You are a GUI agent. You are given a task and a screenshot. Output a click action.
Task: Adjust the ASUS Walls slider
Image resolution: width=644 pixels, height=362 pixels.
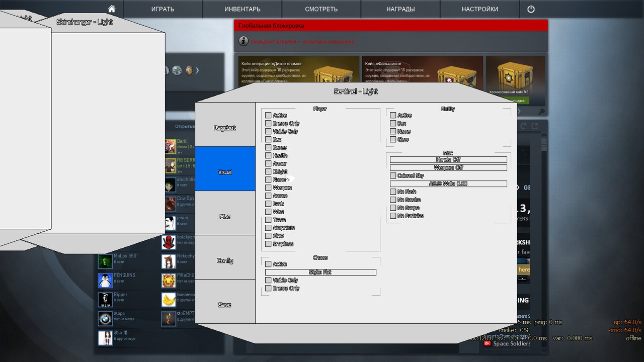(448, 184)
